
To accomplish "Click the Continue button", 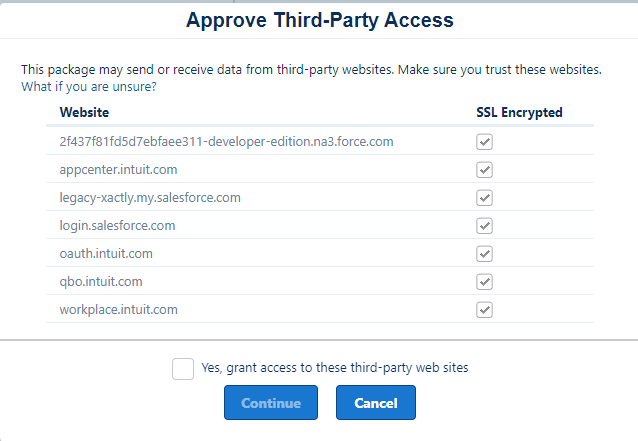I will [271, 402].
